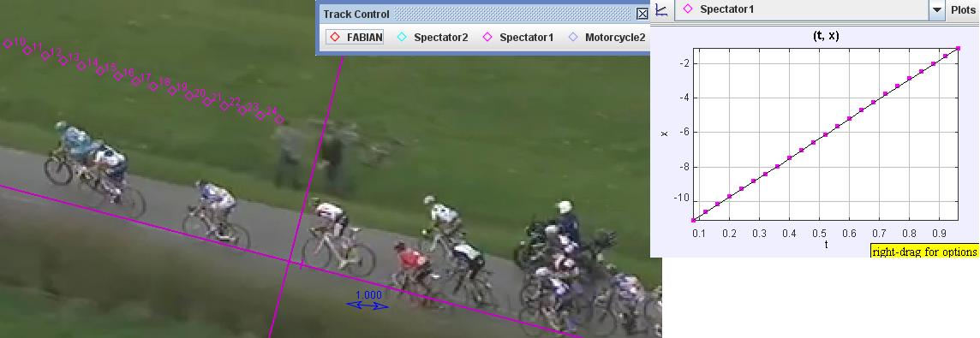Click the magenta coordinate axes origin
This screenshot has width=980, height=338.
click(290, 263)
